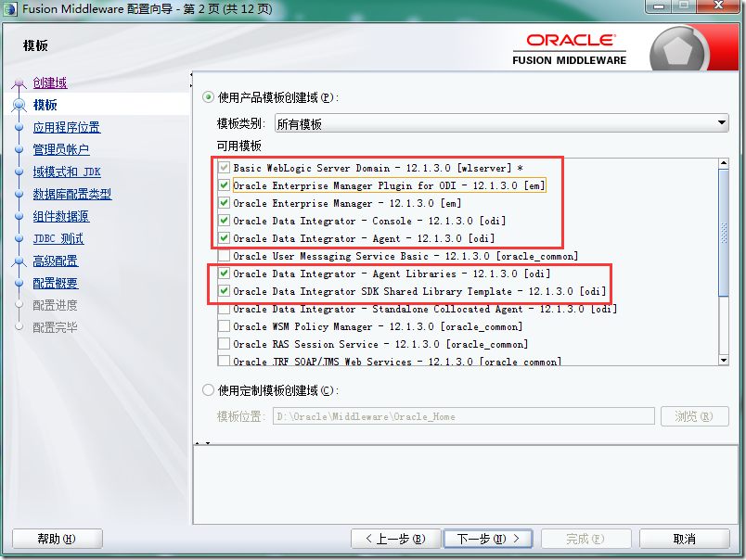
Task: Click the 应用程序位置 step bullet icon
Action: 19,127
